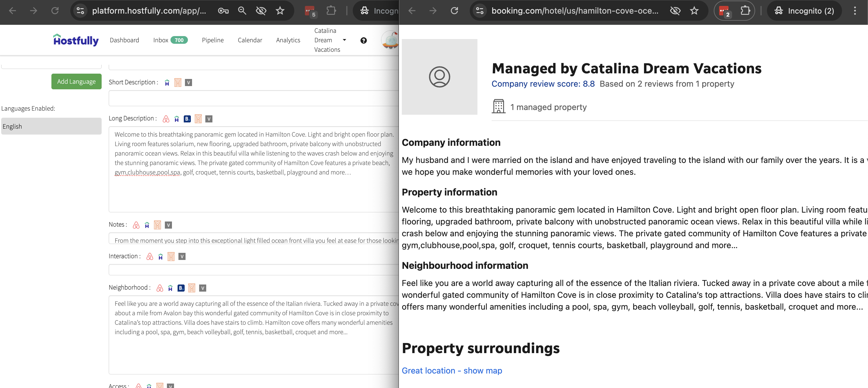Switch to the Calendar tab
Screen dimensions: 868x388
tap(250, 40)
